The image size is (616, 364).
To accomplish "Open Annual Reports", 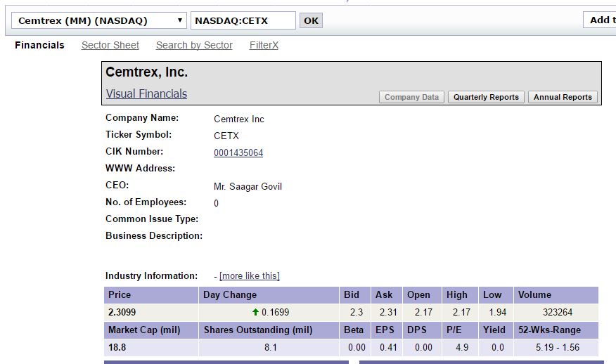I will pos(563,97).
